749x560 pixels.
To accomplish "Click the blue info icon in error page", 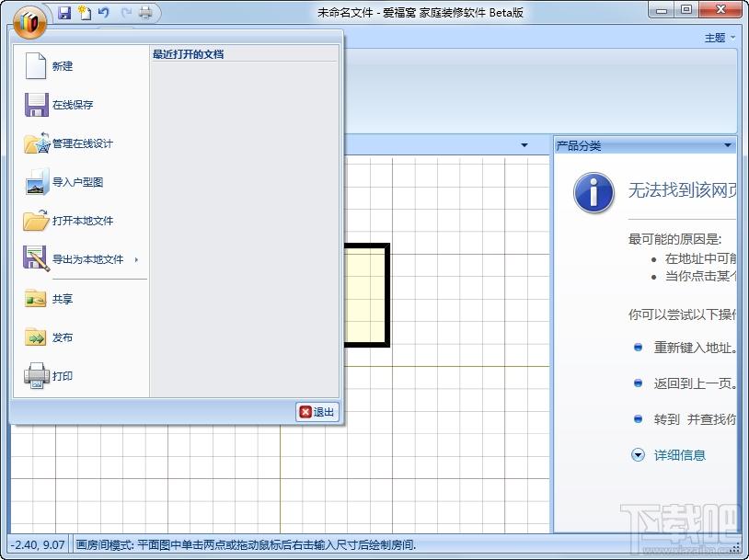I will click(x=593, y=193).
